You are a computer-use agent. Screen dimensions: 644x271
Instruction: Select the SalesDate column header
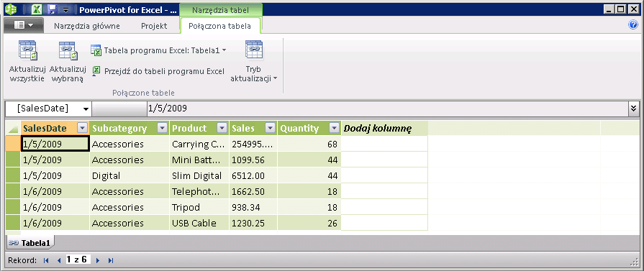(55, 128)
